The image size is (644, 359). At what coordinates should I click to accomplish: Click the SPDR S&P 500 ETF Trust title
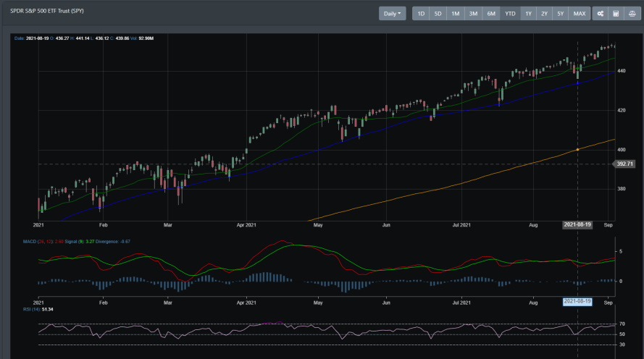click(x=47, y=11)
